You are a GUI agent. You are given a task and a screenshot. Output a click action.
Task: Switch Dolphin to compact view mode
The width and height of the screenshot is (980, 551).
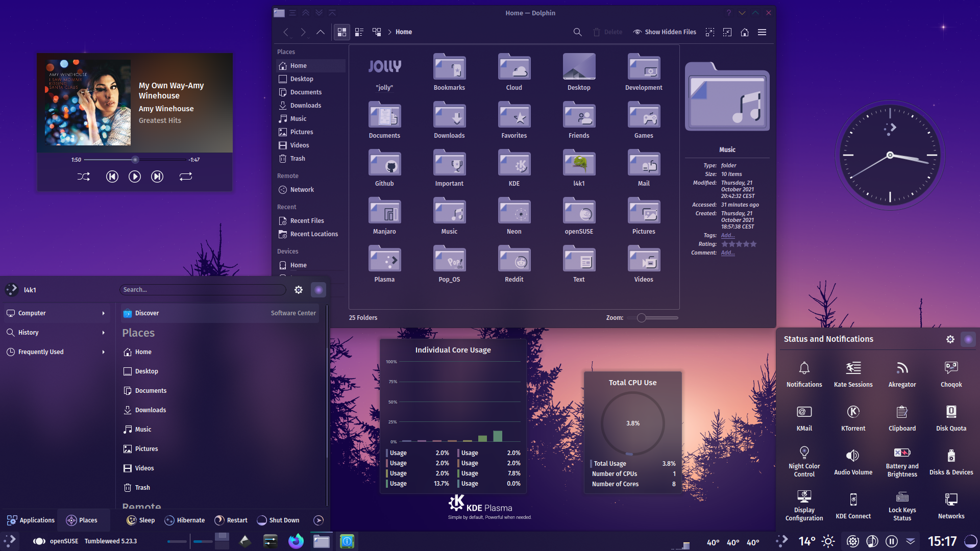pyautogui.click(x=359, y=32)
